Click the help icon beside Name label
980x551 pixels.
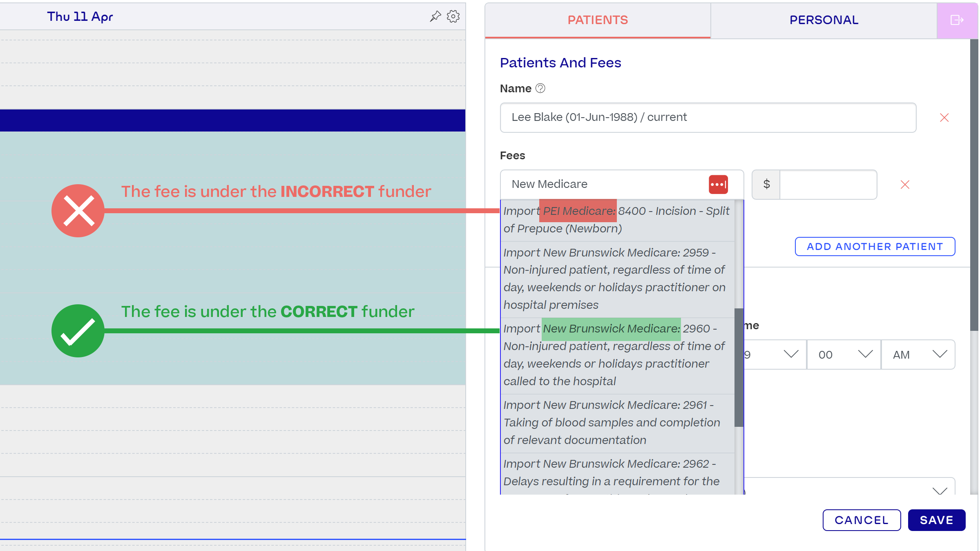(540, 88)
